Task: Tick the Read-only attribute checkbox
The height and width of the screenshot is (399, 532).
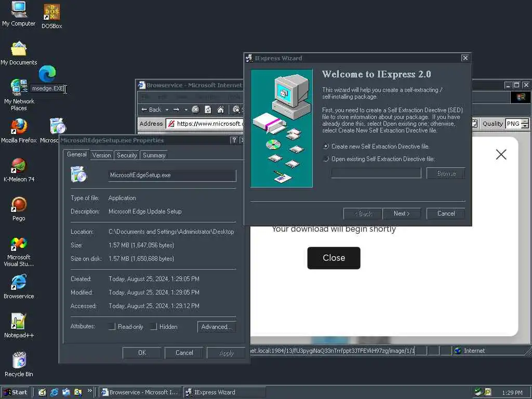Action: (x=112, y=326)
